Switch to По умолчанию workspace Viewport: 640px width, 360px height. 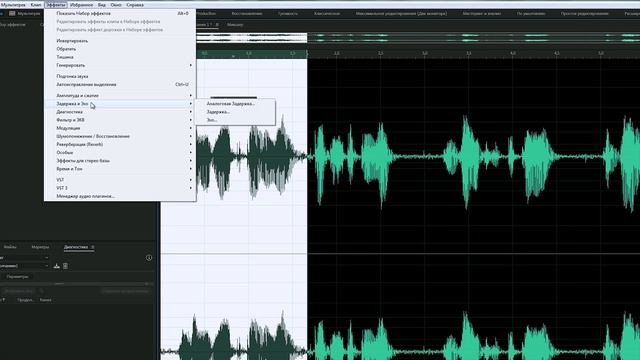coord(531,13)
